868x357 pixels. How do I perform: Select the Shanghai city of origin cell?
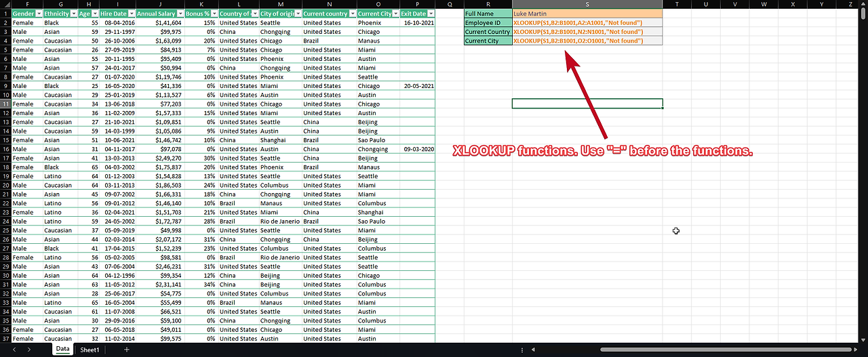click(280, 140)
